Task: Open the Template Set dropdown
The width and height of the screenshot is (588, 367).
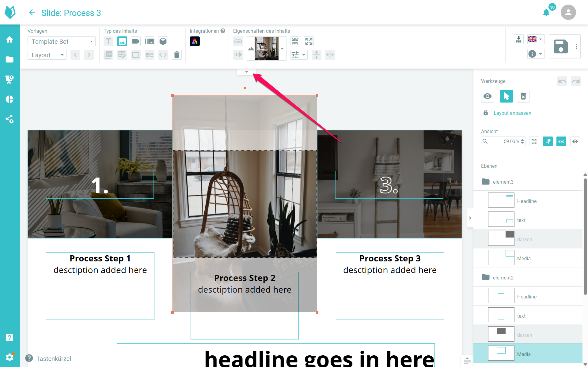Action: click(x=62, y=41)
